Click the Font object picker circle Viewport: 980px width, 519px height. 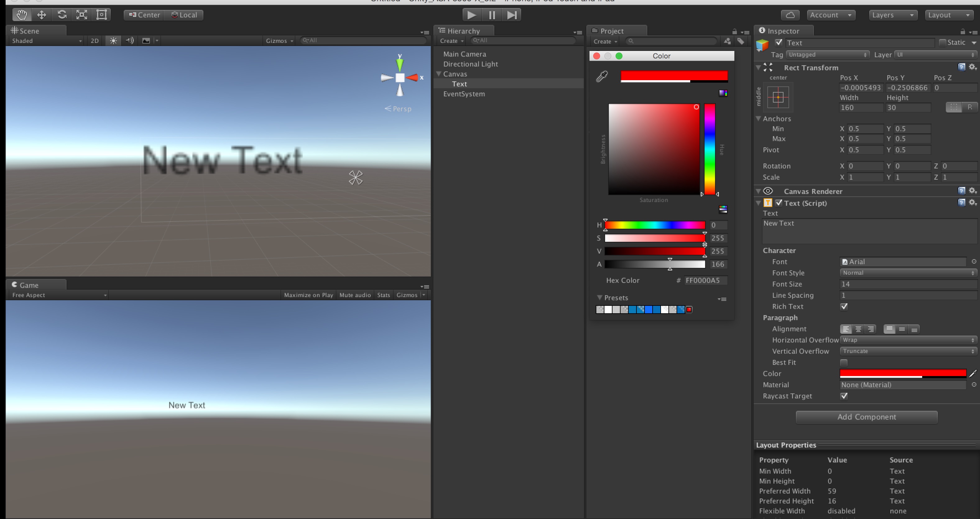click(974, 262)
